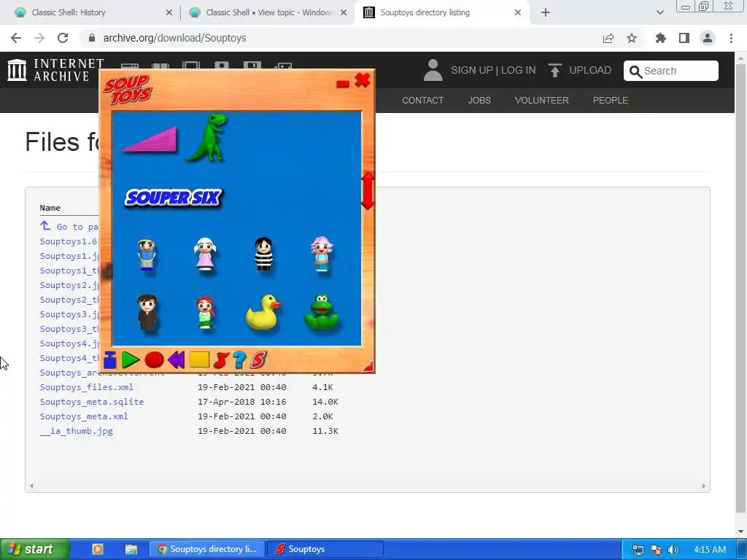Click the security alert tray icon

pyautogui.click(x=656, y=550)
